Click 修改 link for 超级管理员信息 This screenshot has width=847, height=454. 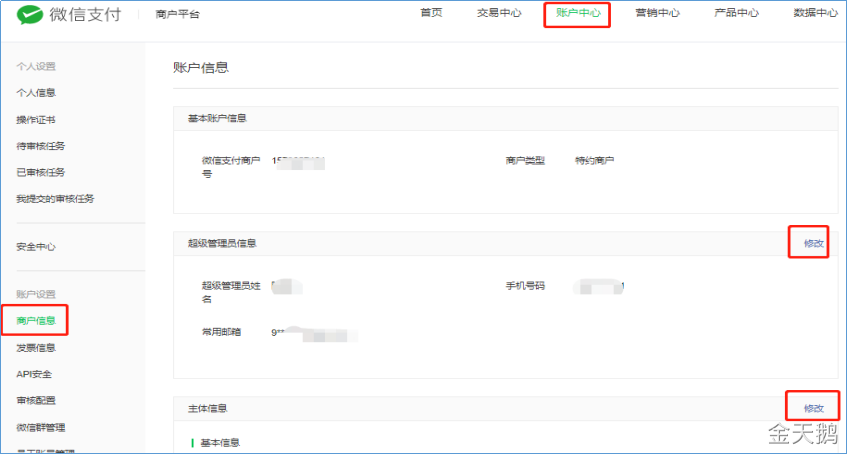(814, 243)
